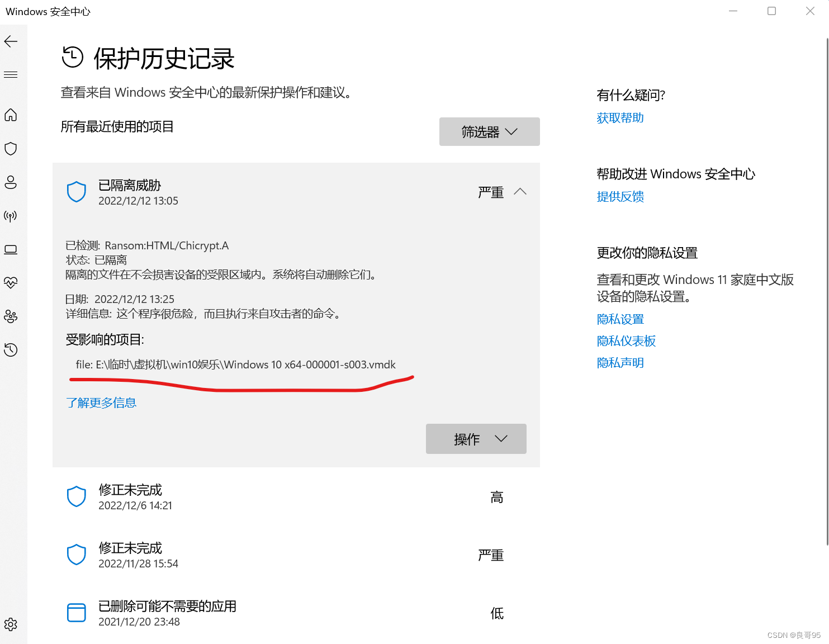
Task: Click the history icon beside 保护历史记录 title
Action: [x=73, y=57]
